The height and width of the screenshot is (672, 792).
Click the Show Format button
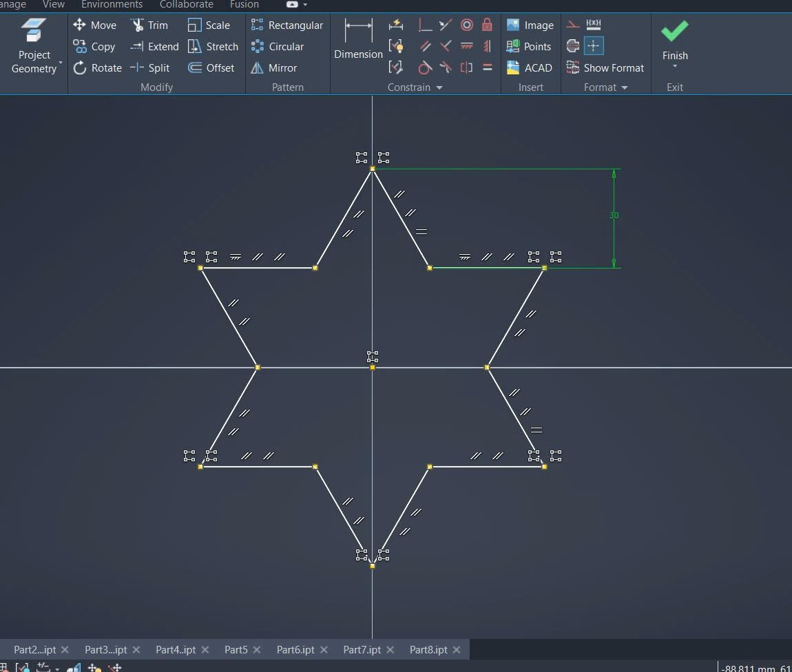pos(605,68)
